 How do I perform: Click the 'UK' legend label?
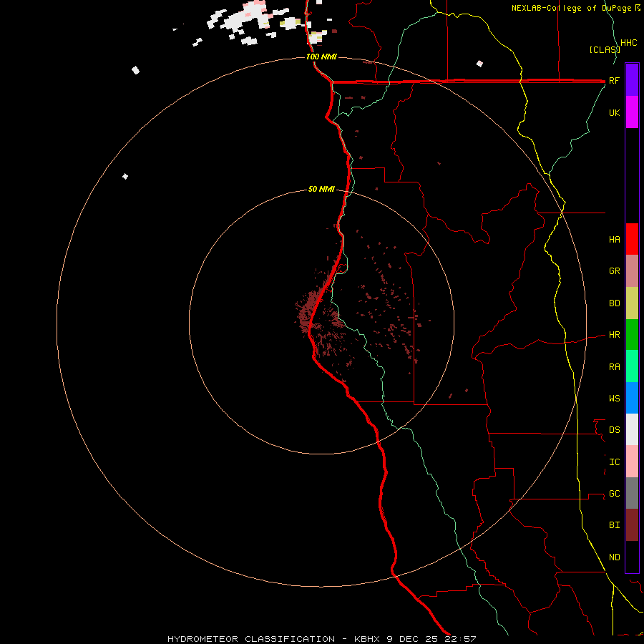tap(614, 112)
